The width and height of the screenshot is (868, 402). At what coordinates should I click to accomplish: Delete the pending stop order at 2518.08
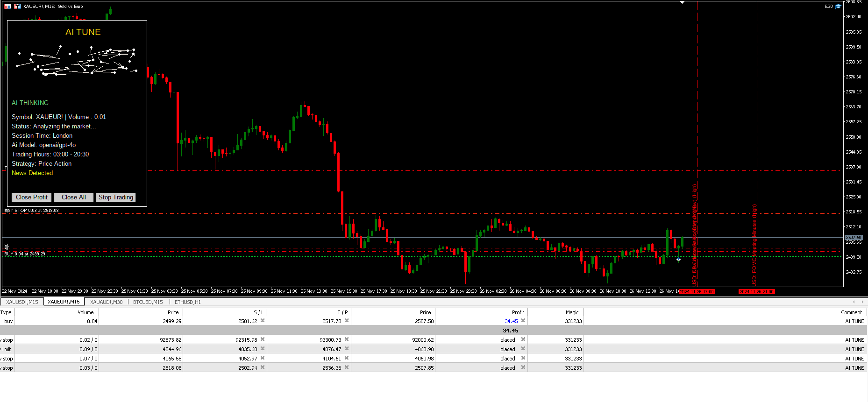pos(523,367)
